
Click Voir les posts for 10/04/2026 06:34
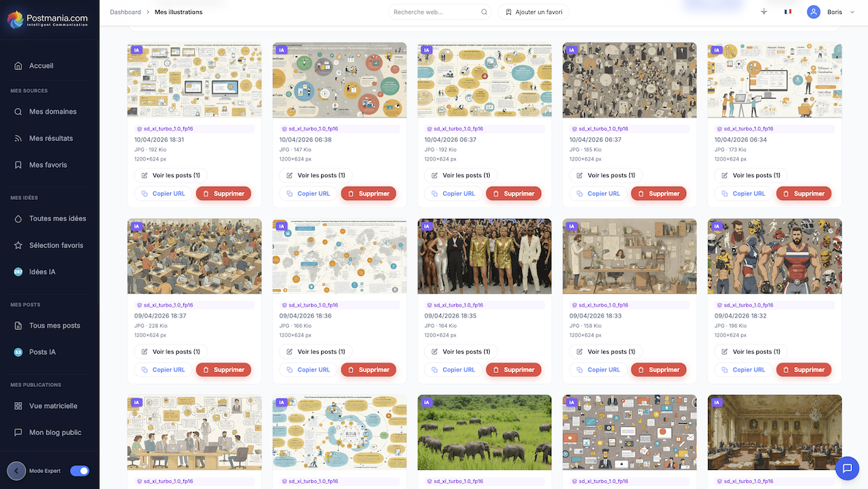click(750, 175)
